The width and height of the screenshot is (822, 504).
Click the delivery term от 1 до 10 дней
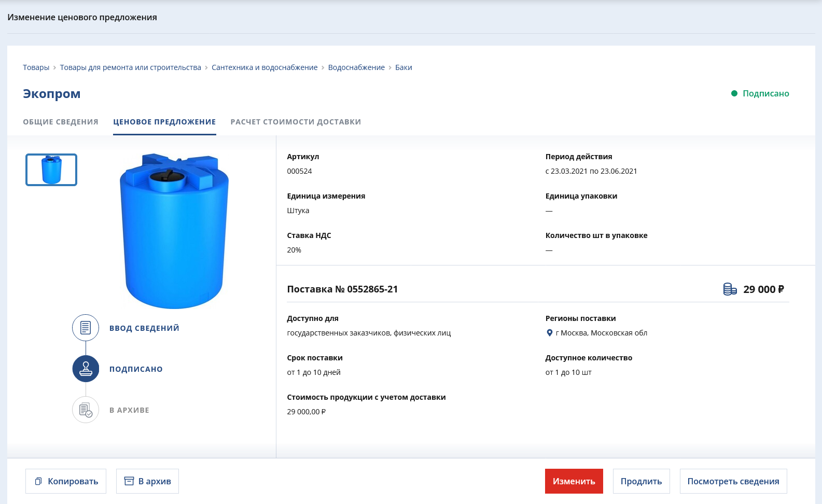[314, 372]
